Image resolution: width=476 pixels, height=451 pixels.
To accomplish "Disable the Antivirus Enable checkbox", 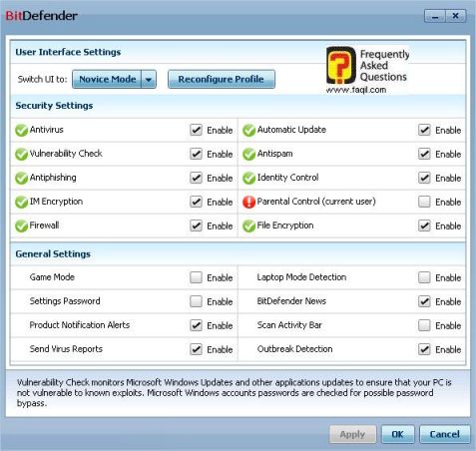I will pos(196,130).
